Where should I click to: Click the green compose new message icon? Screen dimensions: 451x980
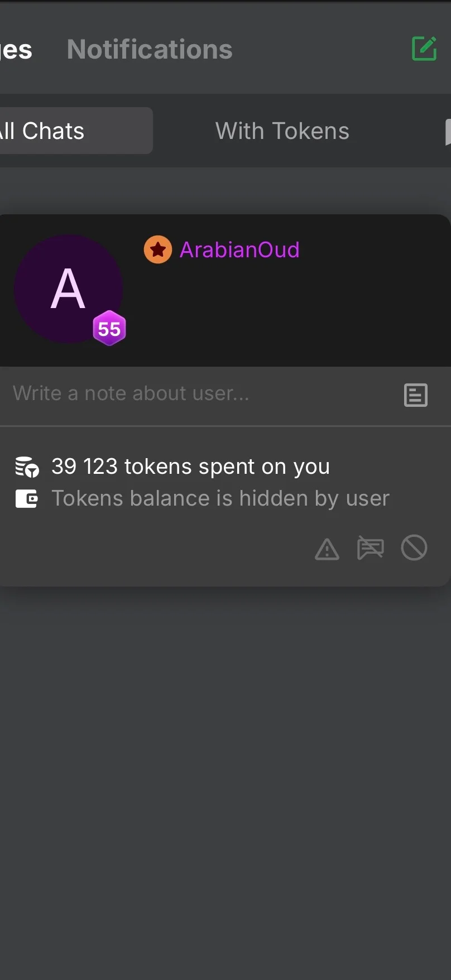coord(424,49)
